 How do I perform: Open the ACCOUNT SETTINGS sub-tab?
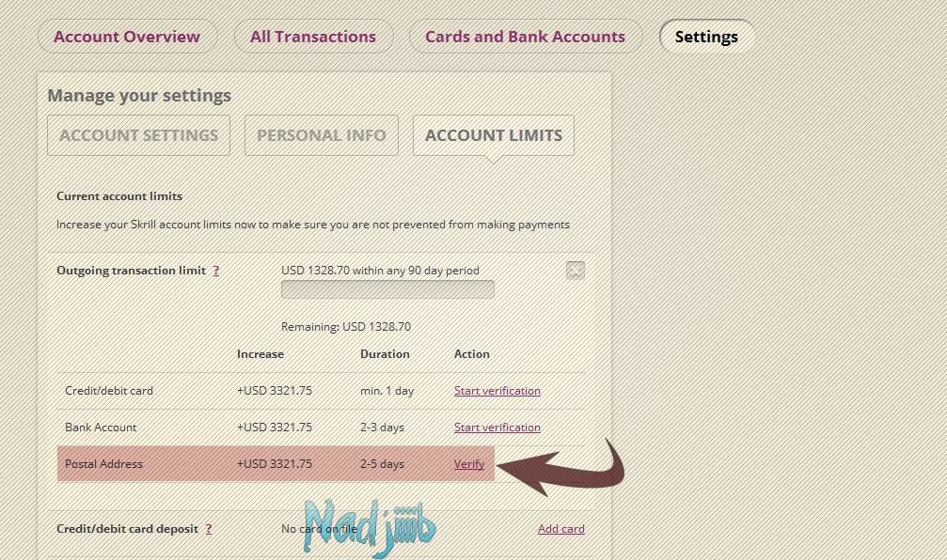139,135
